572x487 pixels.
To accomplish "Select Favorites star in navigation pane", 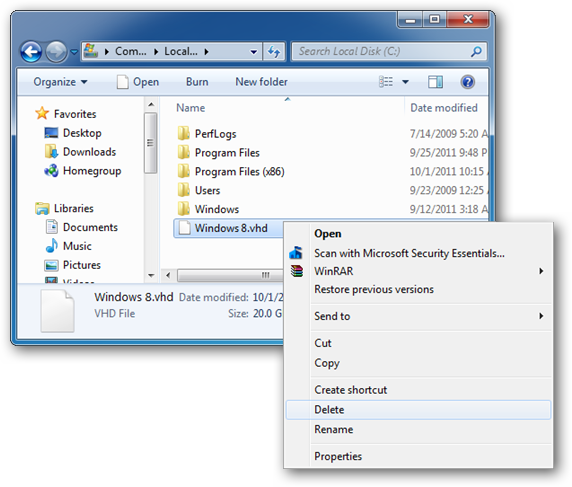I will (x=42, y=113).
